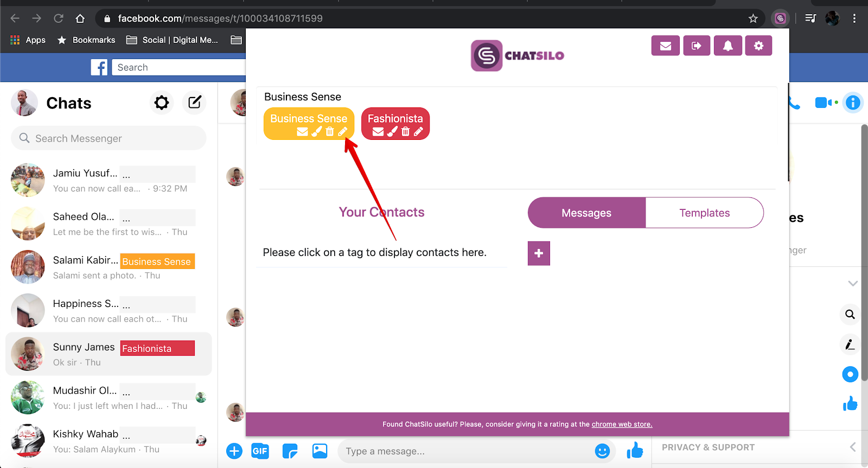
Task: Open Bookmarks folder in bookmarks bar
Action: click(86, 40)
